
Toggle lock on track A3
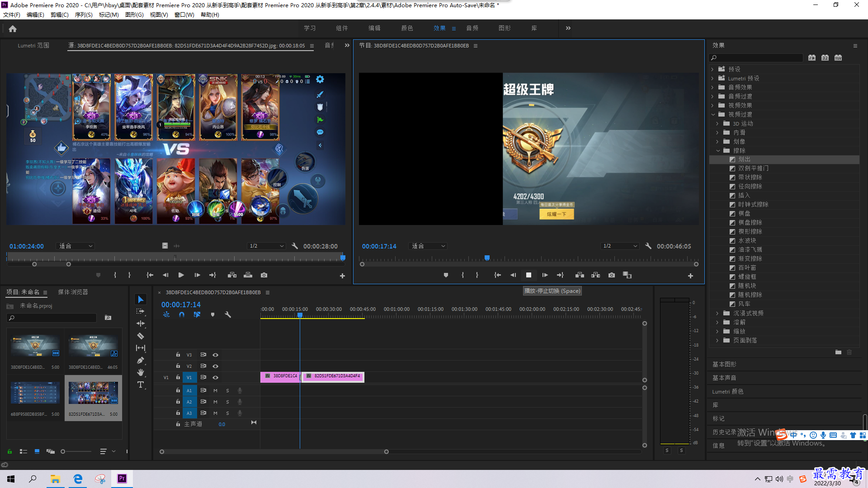click(x=178, y=413)
